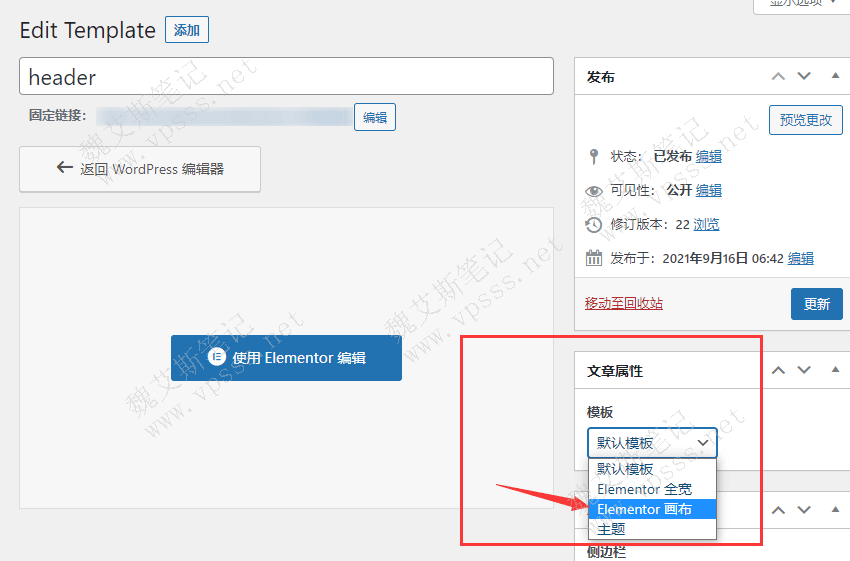Click the Elementor logo icon on edit button
The image size is (850, 561).
coord(217,357)
